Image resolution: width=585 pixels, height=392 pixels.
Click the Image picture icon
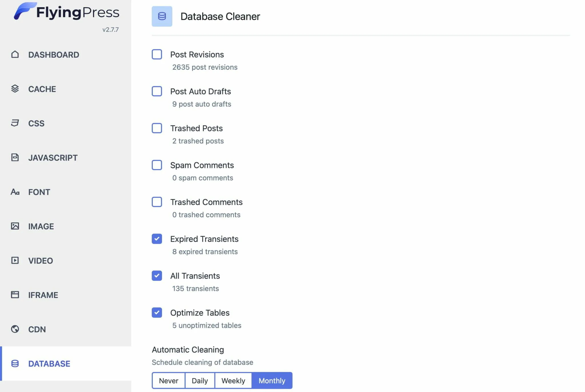click(x=15, y=226)
